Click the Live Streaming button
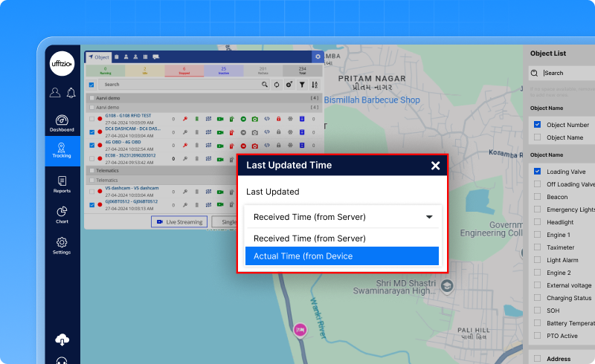Viewport: 595px width, 364px height. pyautogui.click(x=178, y=222)
